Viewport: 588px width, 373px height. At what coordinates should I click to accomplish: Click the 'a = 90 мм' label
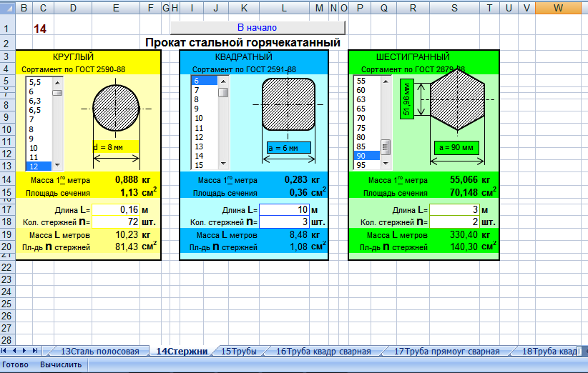(x=456, y=147)
